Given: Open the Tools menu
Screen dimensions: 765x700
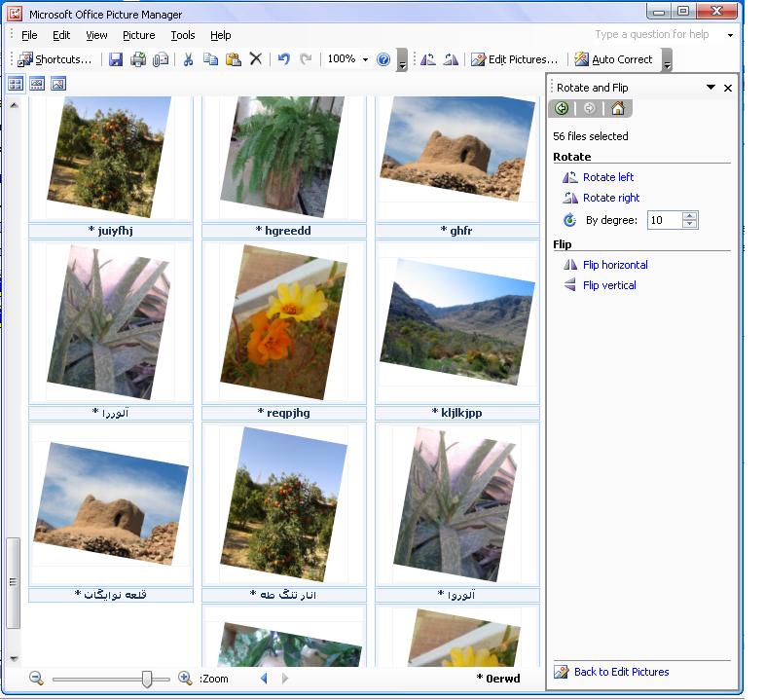Looking at the screenshot, I should [182, 35].
